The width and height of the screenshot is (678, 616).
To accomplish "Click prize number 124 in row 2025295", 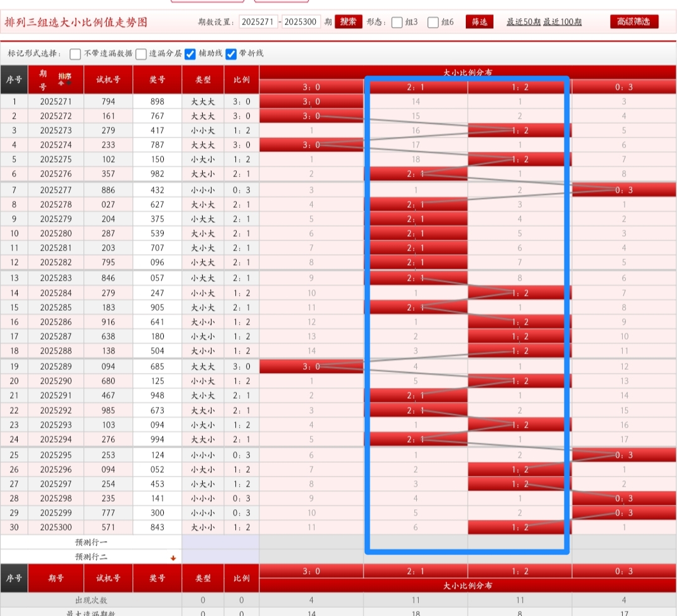I will click(x=158, y=455).
